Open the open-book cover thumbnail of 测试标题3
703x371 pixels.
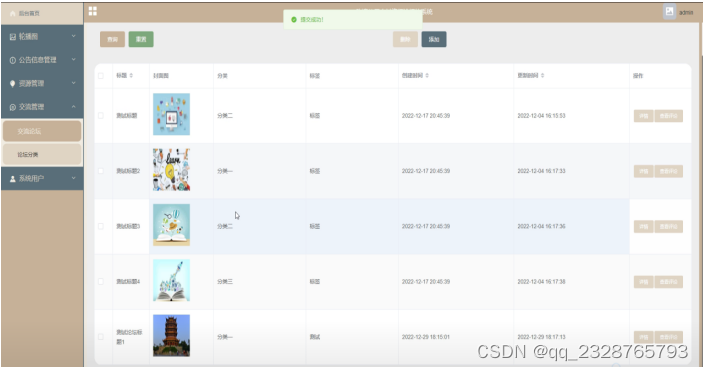coord(171,225)
